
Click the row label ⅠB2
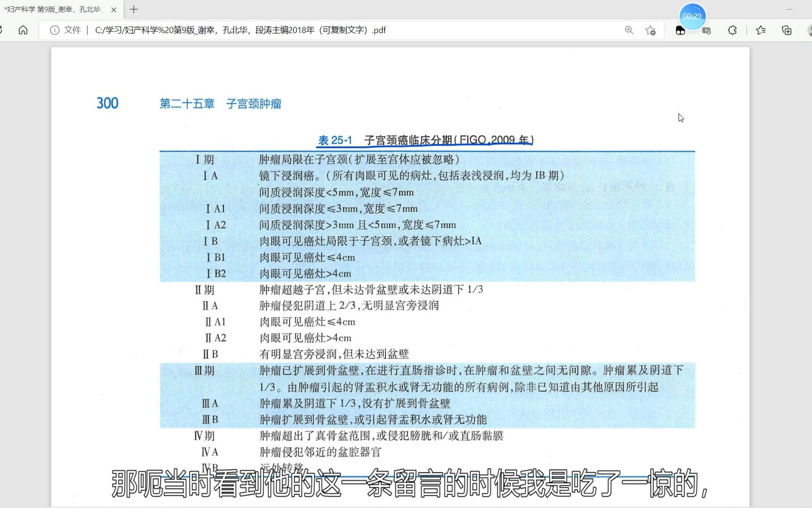point(216,273)
